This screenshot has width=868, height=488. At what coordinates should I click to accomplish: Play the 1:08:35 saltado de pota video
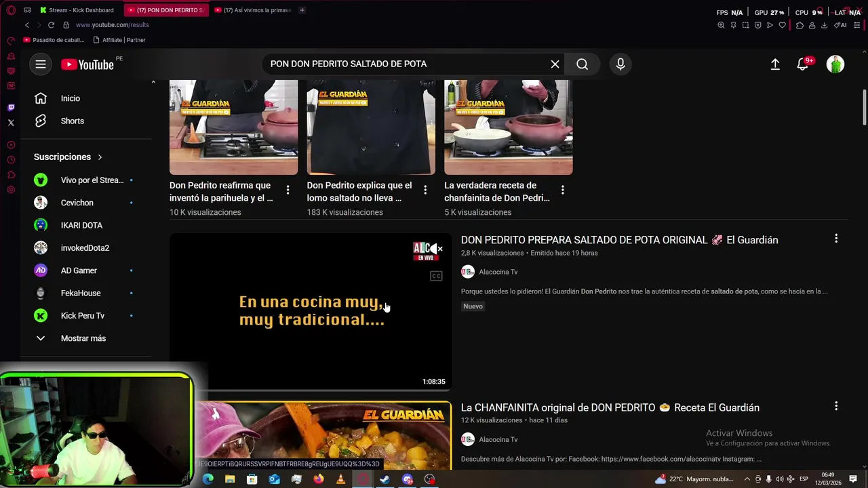click(311, 312)
